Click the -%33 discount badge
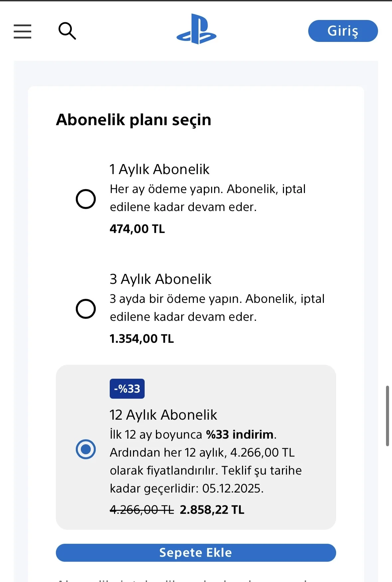This screenshot has width=392, height=582. coord(127,389)
